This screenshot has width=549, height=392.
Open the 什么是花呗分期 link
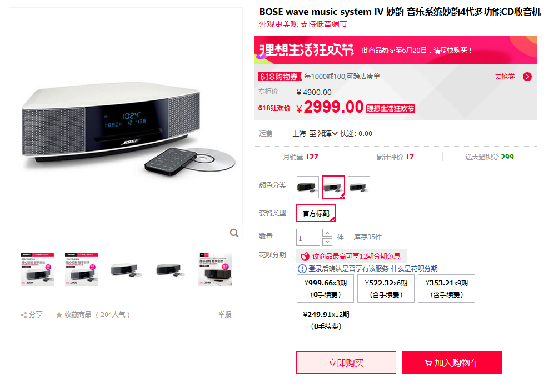[x=414, y=268]
